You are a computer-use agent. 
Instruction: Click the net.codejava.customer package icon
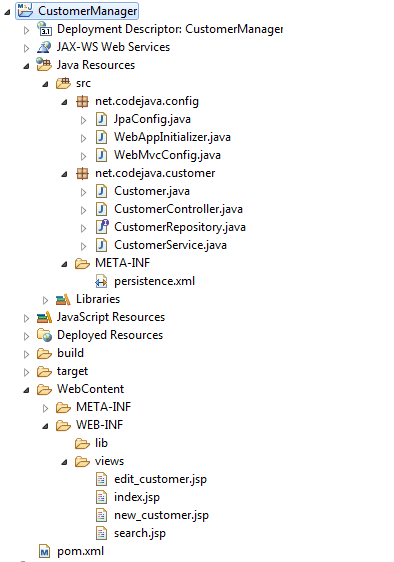(82, 173)
